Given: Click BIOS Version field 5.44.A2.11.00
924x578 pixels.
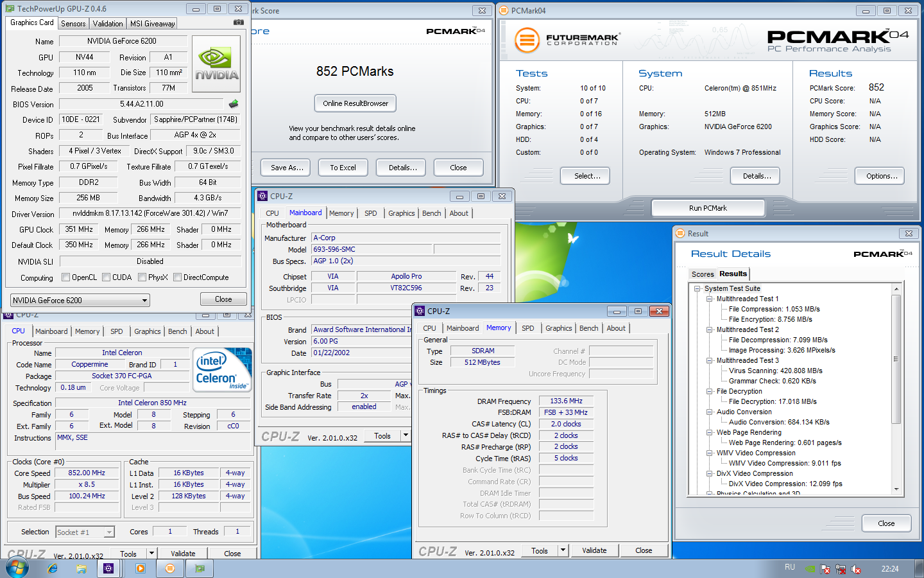Looking at the screenshot, I should [x=141, y=104].
